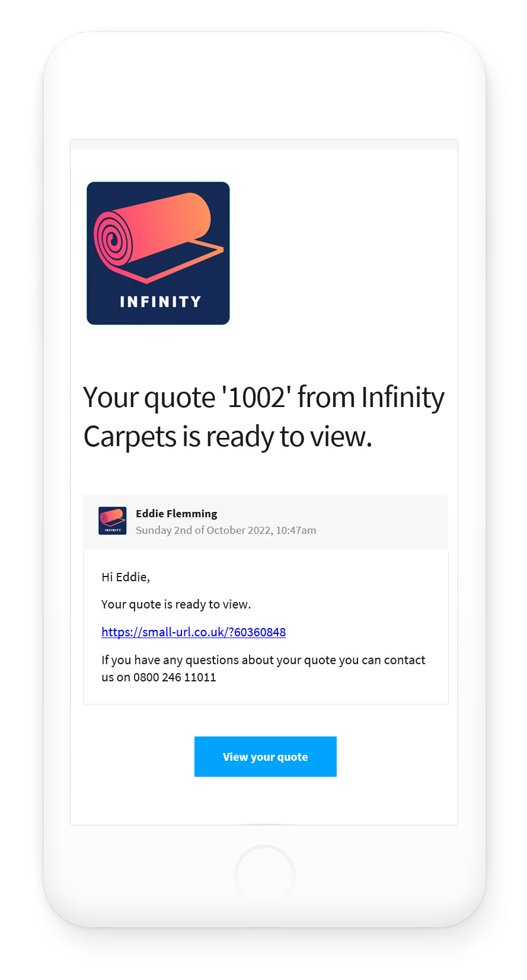Click Eddie Flemming's small Infinity avatar

tap(111, 521)
